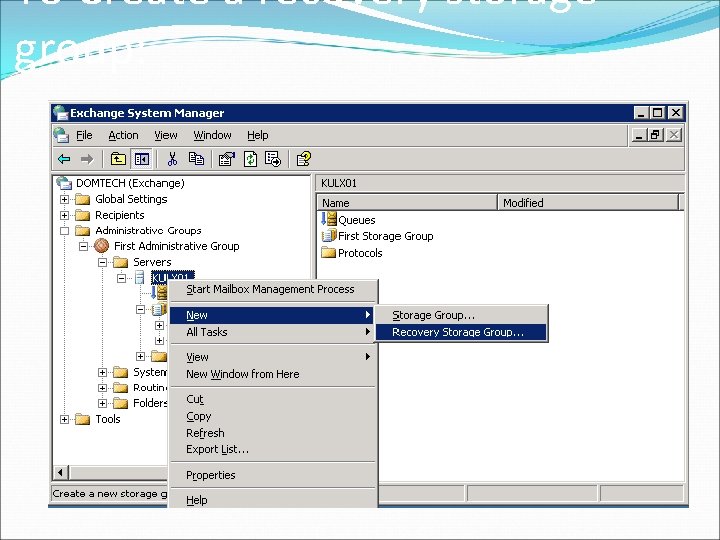This screenshot has width=720, height=540.
Task: Click DOMTECH (Exchange) root icon
Action: pos(64,183)
